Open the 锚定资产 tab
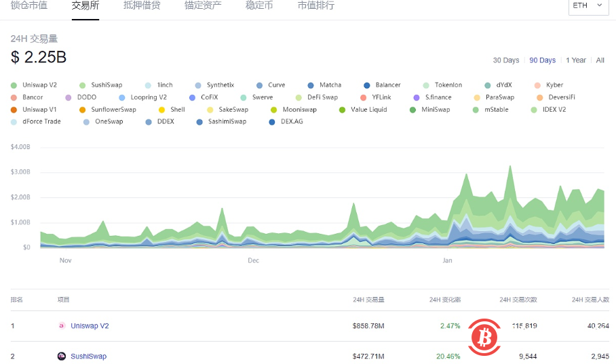The height and width of the screenshot is (364, 616). (203, 5)
